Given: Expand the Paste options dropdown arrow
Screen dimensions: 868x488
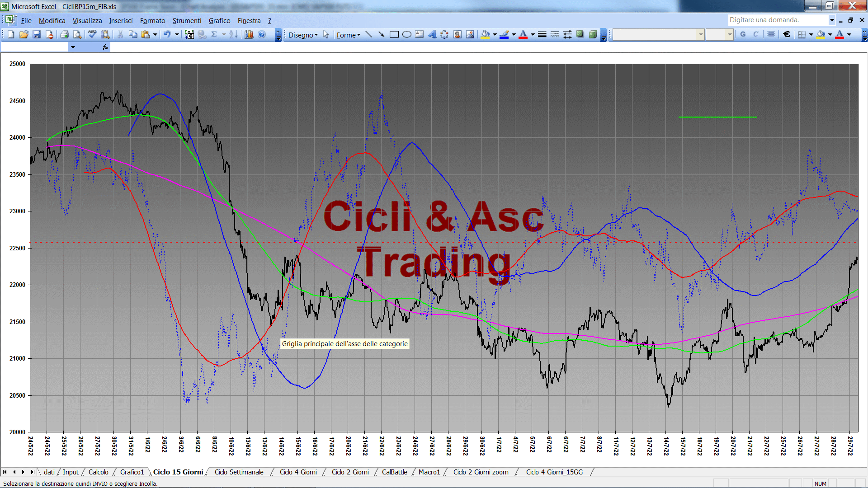Looking at the screenshot, I should 155,34.
